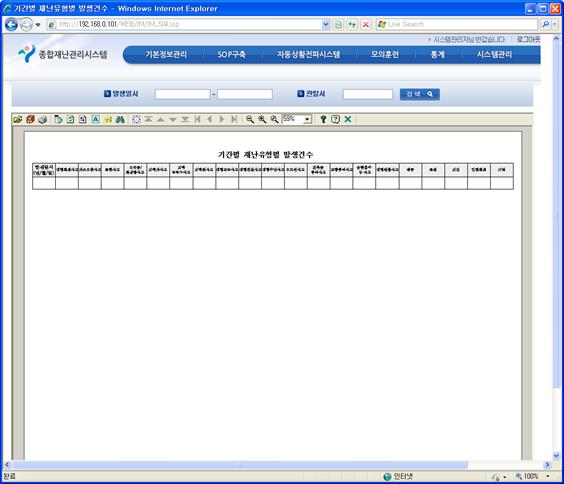The width and height of the screenshot is (564, 484).
Task: Click the 관할서 input field
Action: point(368,94)
